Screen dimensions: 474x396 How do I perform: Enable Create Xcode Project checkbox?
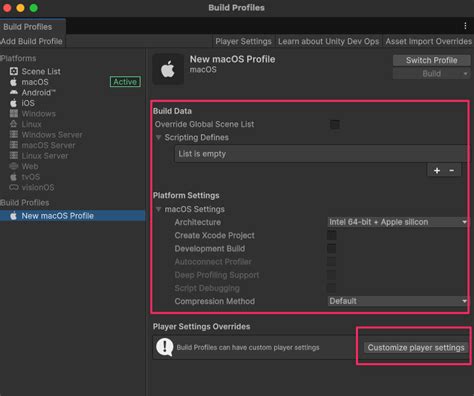tap(332, 235)
